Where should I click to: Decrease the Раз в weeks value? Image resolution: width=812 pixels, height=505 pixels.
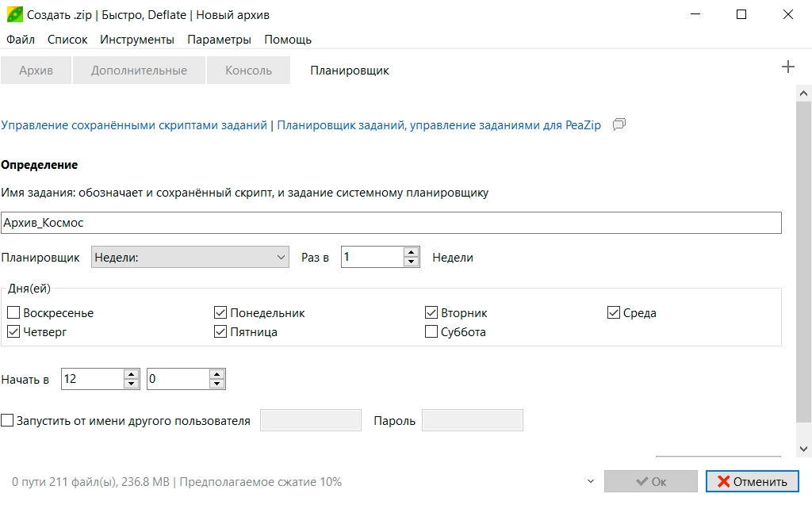[412, 262]
